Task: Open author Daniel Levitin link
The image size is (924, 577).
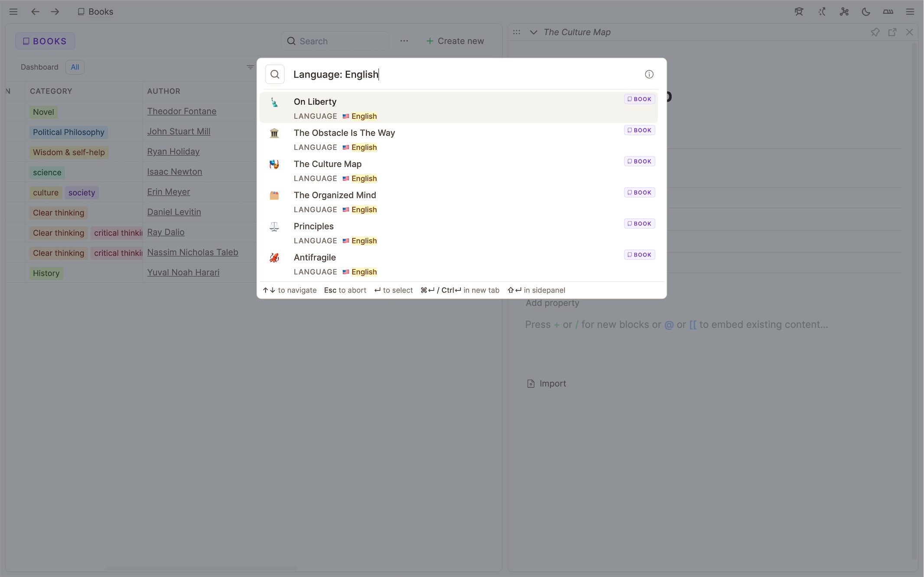Action: click(174, 212)
